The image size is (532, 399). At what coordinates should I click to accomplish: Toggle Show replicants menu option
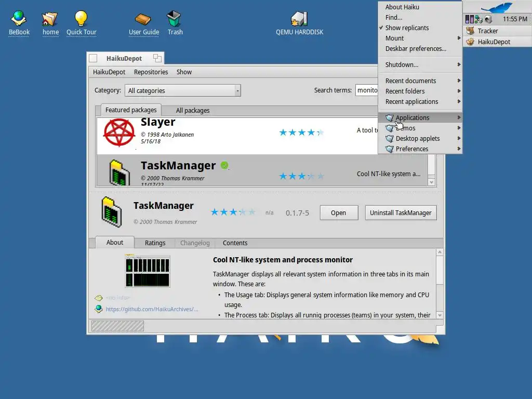point(420,28)
